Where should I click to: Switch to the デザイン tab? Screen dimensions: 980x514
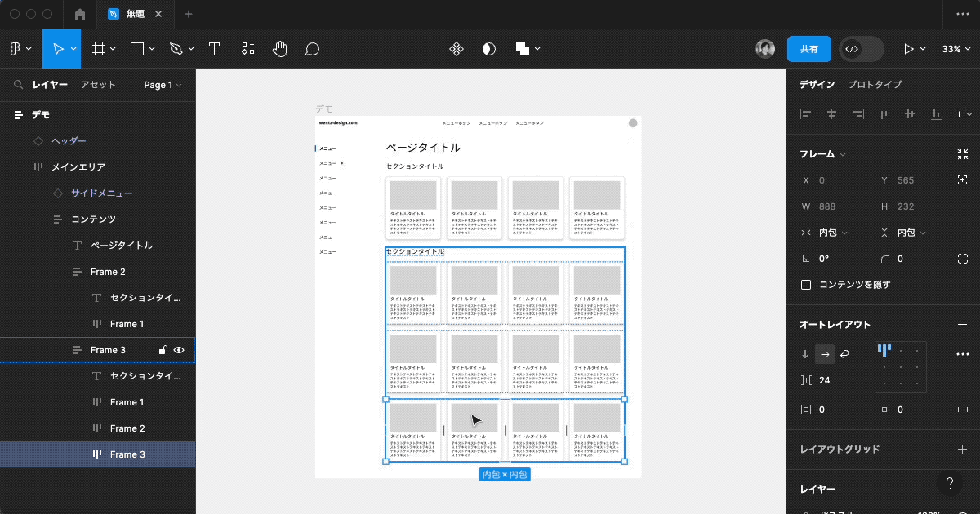[817, 85]
